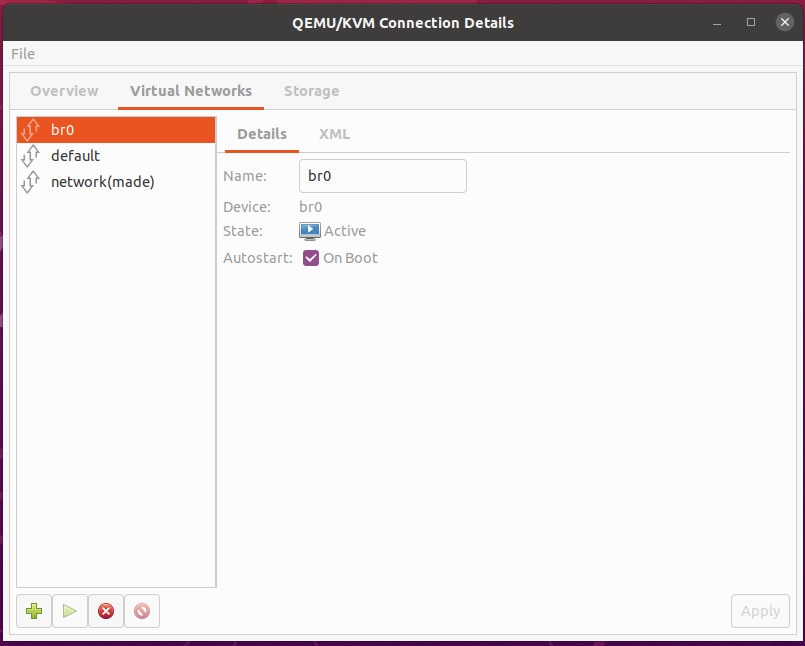
Task: Click the green plus Add Network icon
Action: point(34,611)
